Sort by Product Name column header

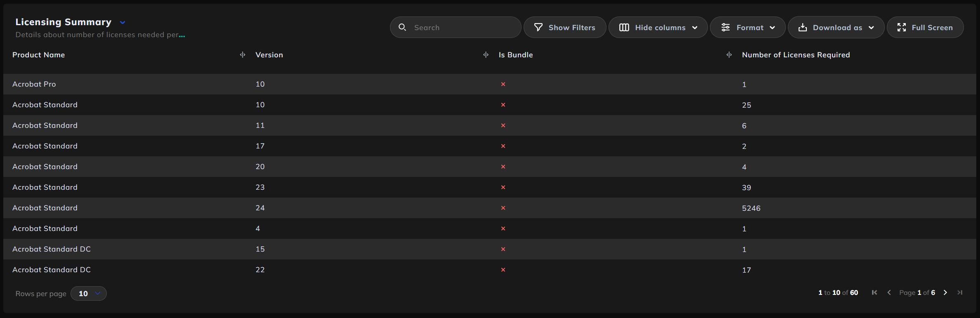[38, 55]
